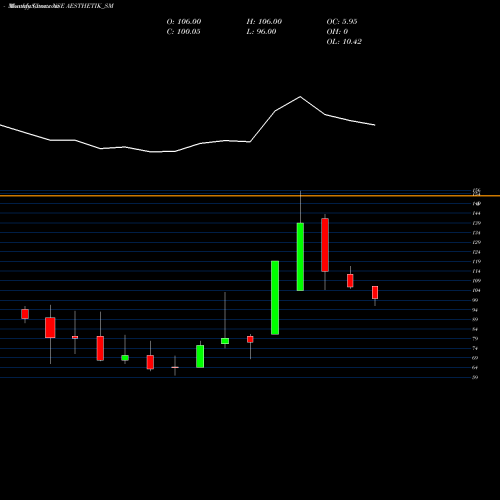The width and height of the screenshot is (500, 500).
Task: Click the 69 price axis label
Action: tap(475, 358)
